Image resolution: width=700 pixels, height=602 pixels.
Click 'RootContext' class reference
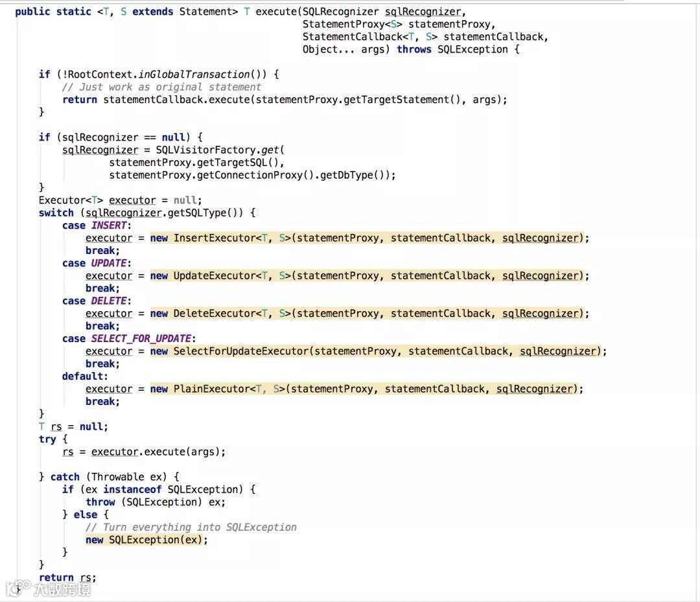101,74
